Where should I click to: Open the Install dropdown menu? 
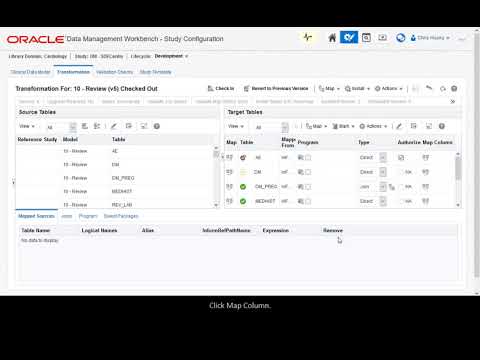coord(357,88)
